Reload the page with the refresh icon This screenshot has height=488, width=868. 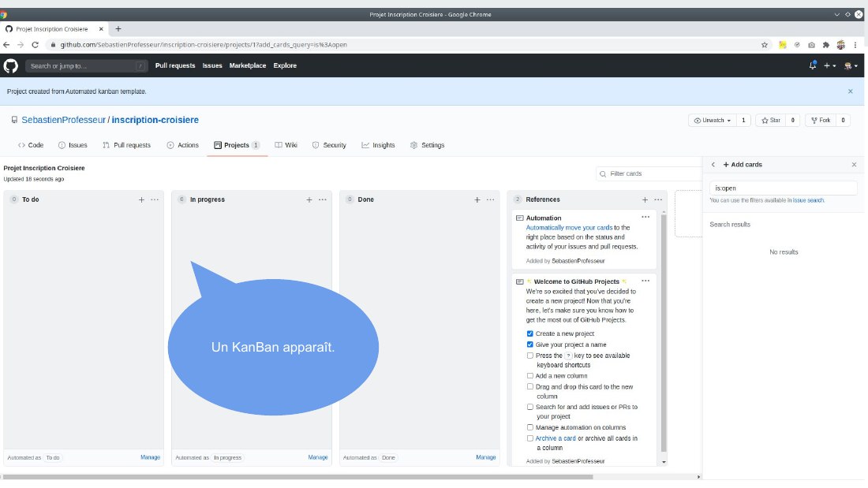pyautogui.click(x=35, y=45)
